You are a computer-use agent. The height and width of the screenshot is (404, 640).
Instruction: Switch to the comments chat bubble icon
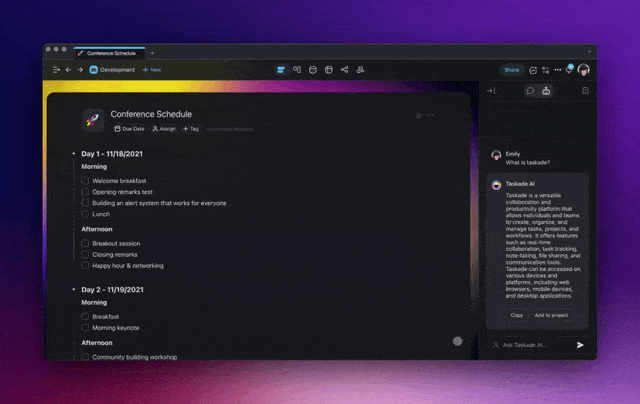[530, 91]
